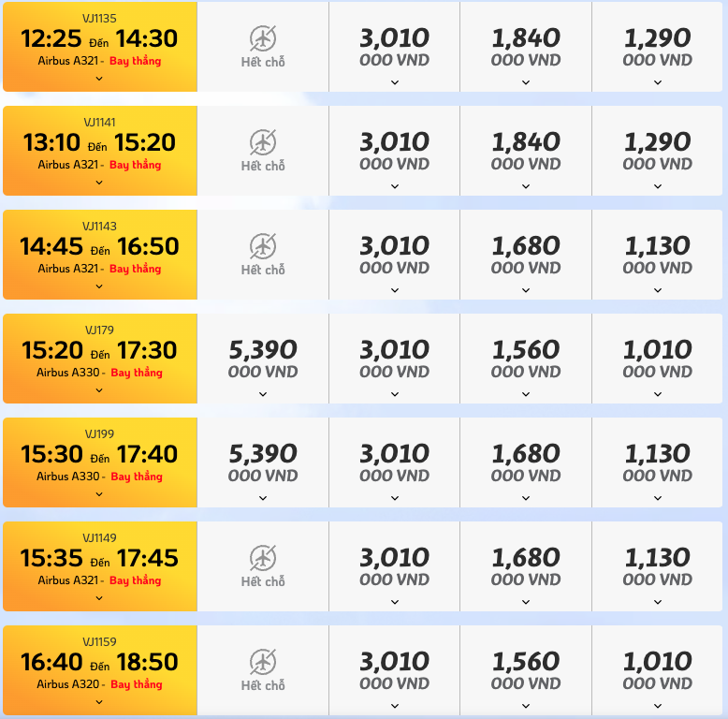728x719 pixels.
Task: Click sold-out plane icon for flight VJ1141
Action: pos(263,142)
